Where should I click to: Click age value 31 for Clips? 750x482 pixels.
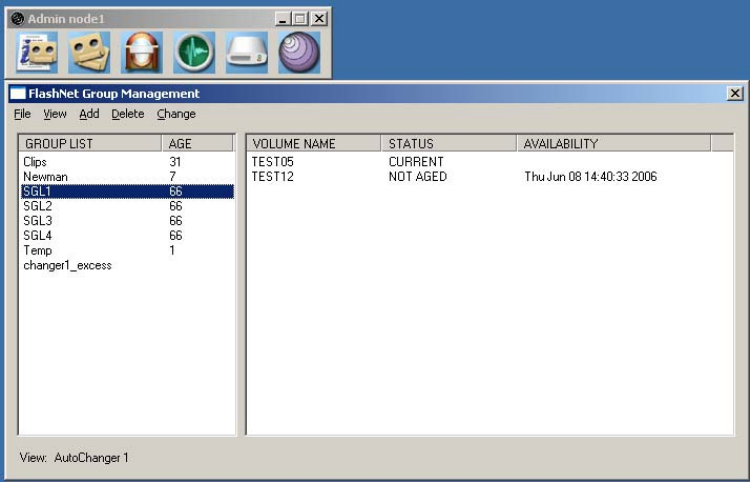tap(175, 162)
